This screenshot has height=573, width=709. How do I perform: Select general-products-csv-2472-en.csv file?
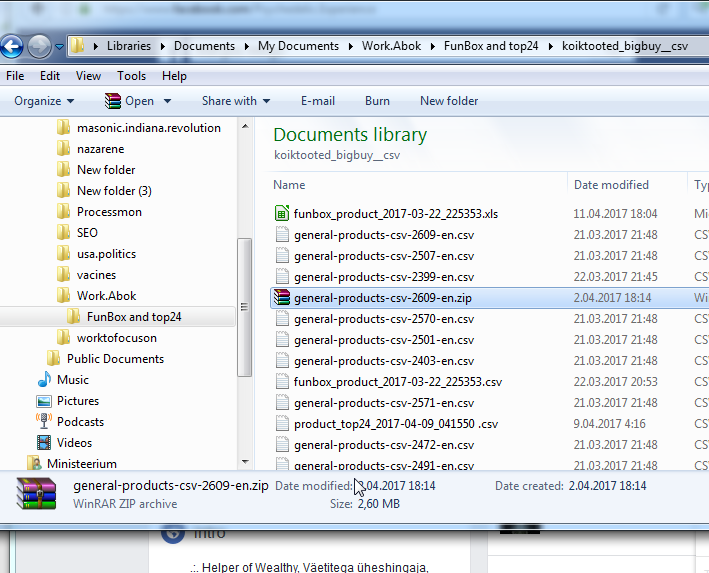click(384, 445)
